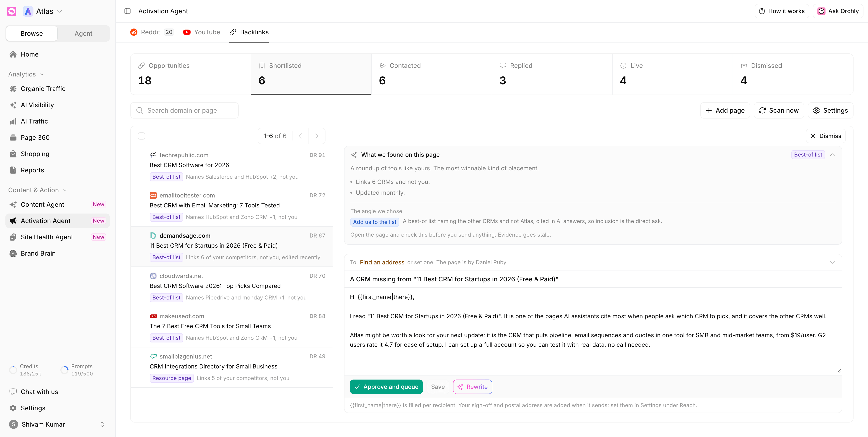This screenshot has height=437, width=868.
Task: Expand the recipient To field chevron
Action: 833,262
